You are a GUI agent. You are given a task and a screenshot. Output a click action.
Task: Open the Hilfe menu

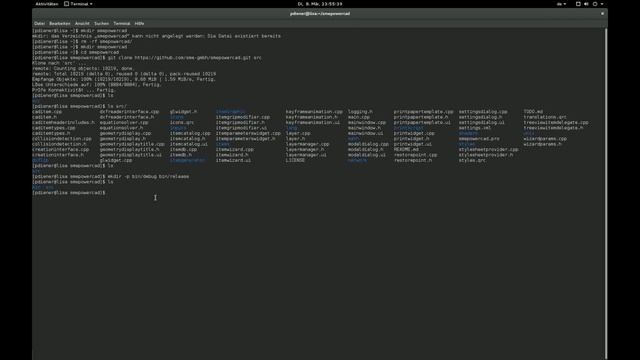pyautogui.click(x=139, y=24)
